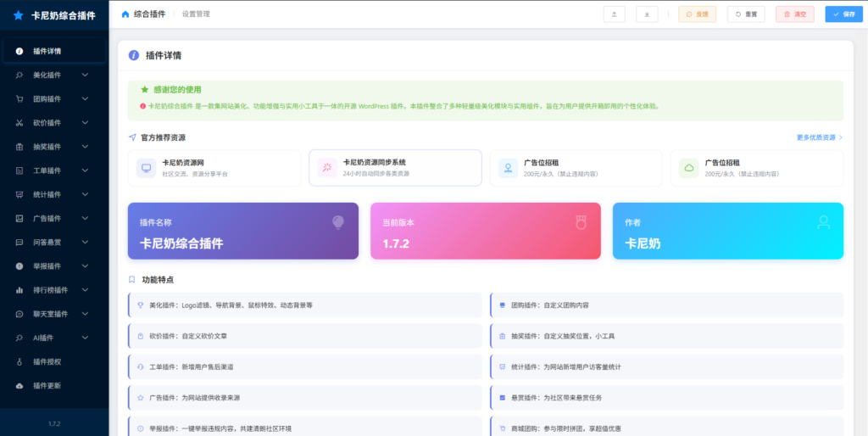Click the star logo next to 卡尼奶综合插件
Image resolution: width=868 pixels, height=436 pixels.
tap(18, 15)
